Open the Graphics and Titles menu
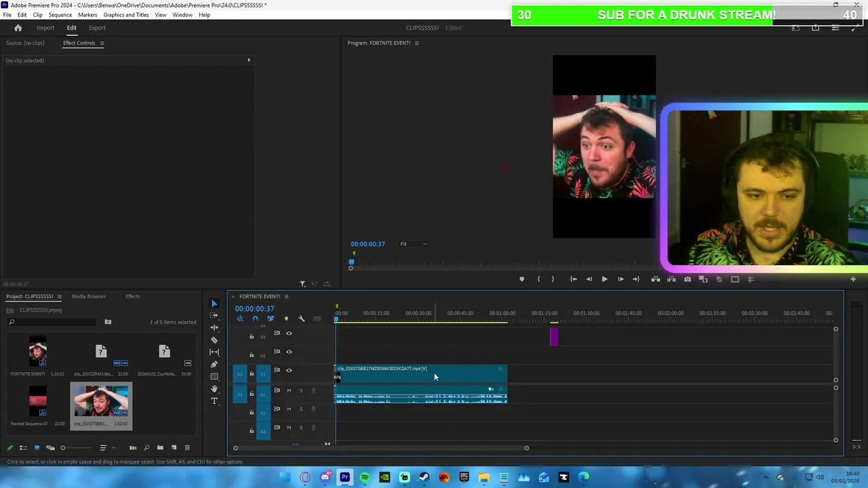Screen dimensions: 868x488 126,15
